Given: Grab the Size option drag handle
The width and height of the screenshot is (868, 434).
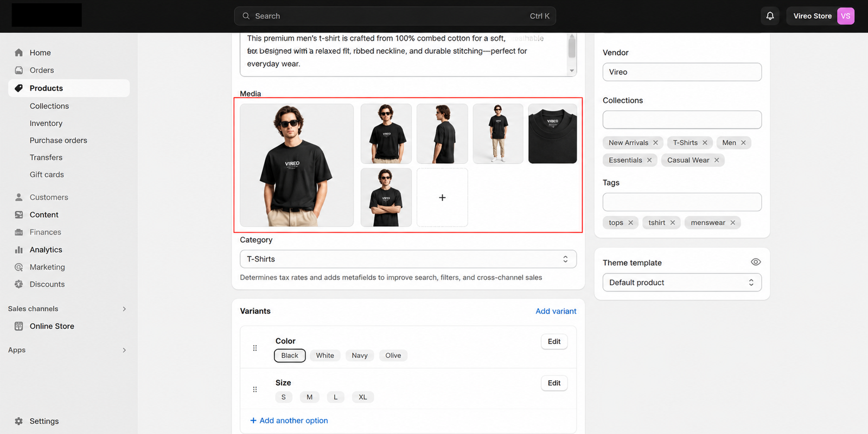Looking at the screenshot, I should coord(255,390).
